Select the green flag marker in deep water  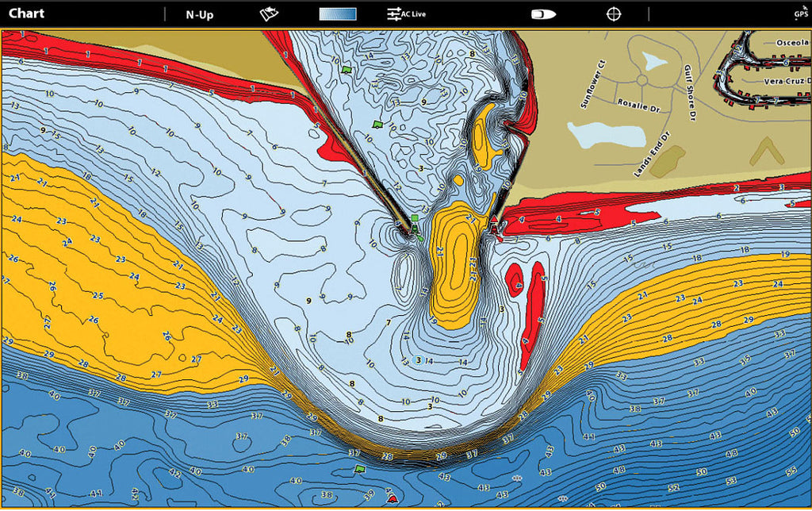coord(360,469)
